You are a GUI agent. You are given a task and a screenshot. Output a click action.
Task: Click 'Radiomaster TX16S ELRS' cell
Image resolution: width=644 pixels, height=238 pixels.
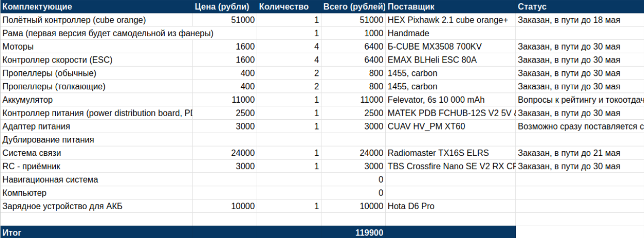click(x=450, y=153)
